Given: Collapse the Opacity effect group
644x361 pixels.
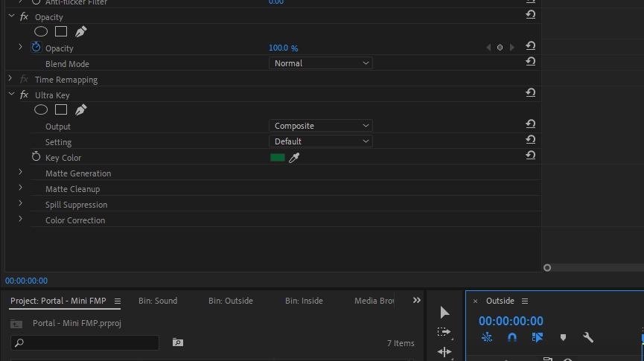Looking at the screenshot, I should [11, 16].
